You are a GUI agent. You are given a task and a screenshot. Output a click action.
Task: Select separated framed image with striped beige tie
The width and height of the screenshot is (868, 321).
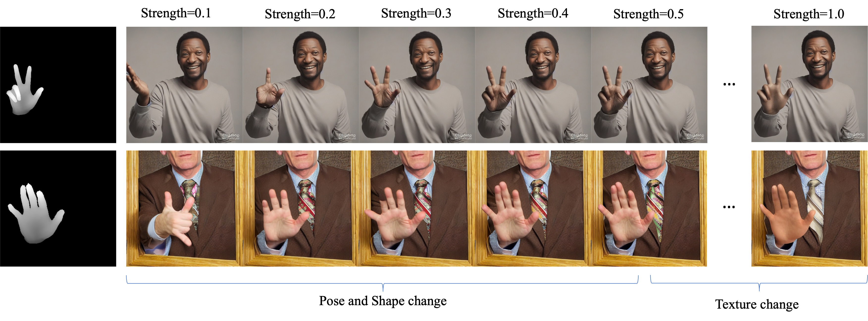click(x=809, y=209)
